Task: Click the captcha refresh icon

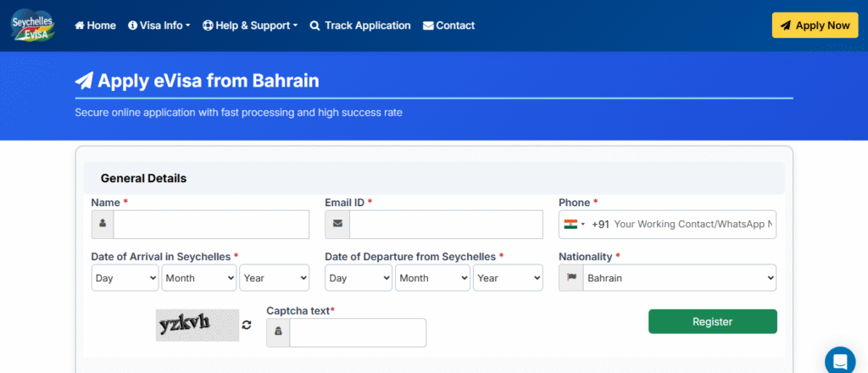Action: click(247, 325)
